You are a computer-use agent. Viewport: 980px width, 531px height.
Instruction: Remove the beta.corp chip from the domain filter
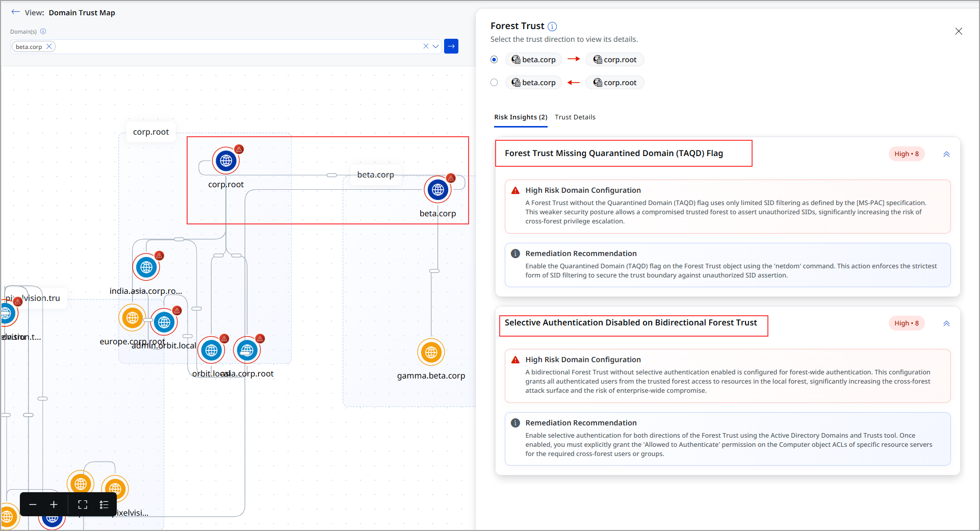49,46
